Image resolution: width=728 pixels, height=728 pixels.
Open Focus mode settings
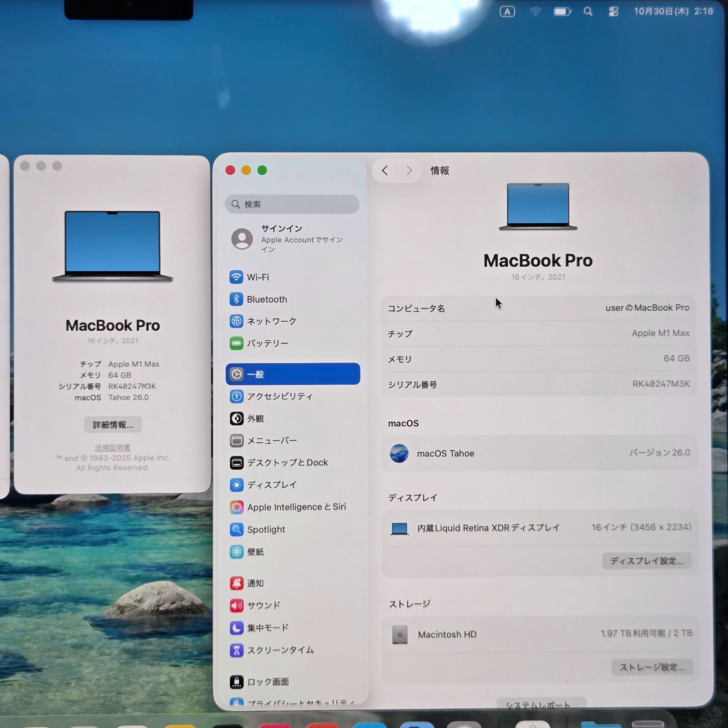267,628
